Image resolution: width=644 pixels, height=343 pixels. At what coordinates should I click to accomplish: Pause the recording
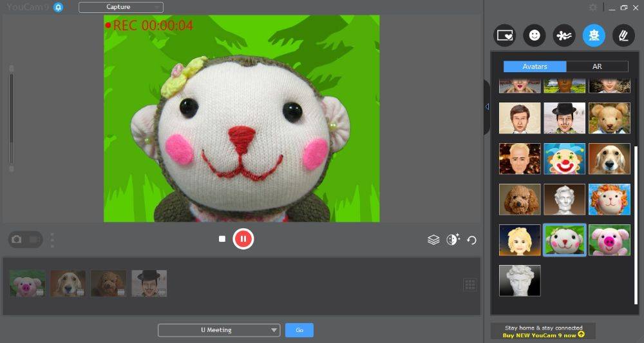243,239
